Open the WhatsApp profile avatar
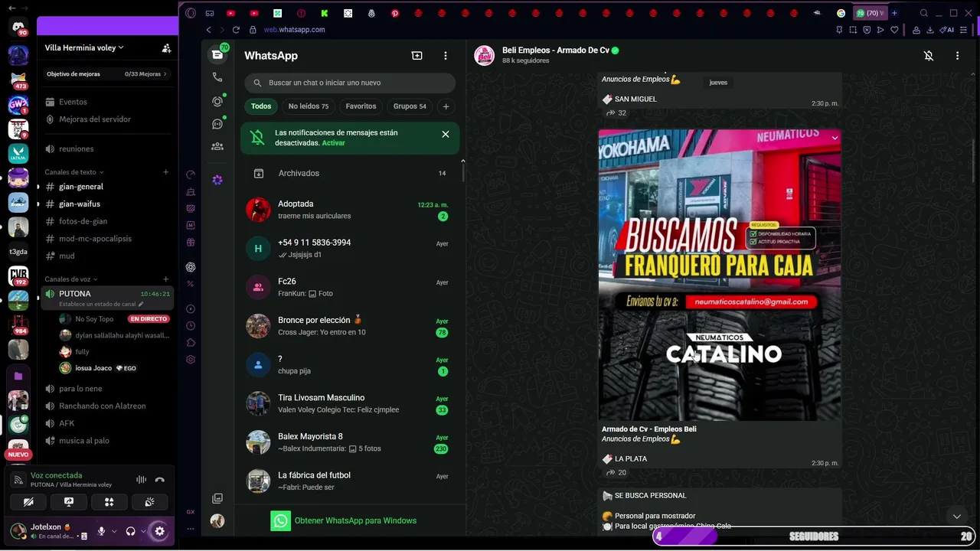 point(217,521)
